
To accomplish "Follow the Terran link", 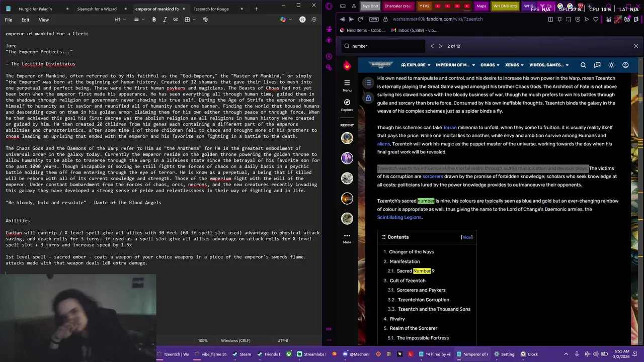I will point(450,128).
